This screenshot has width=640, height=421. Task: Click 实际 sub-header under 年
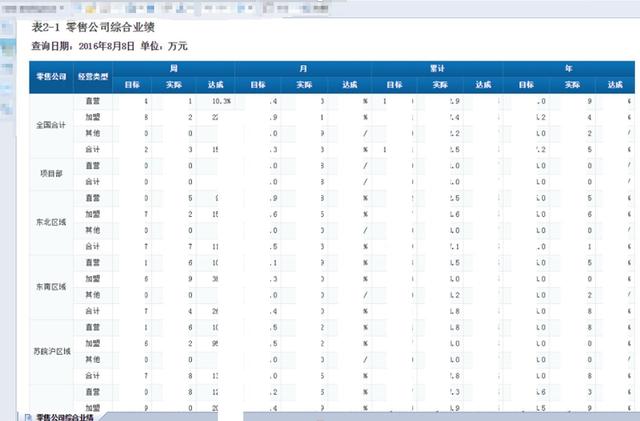[x=572, y=85]
